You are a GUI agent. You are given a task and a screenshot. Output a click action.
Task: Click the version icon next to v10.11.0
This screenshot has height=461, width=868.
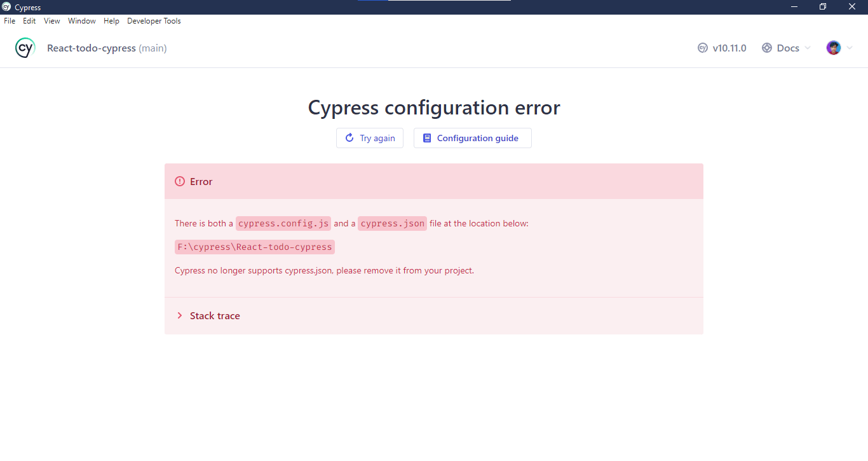click(x=703, y=48)
